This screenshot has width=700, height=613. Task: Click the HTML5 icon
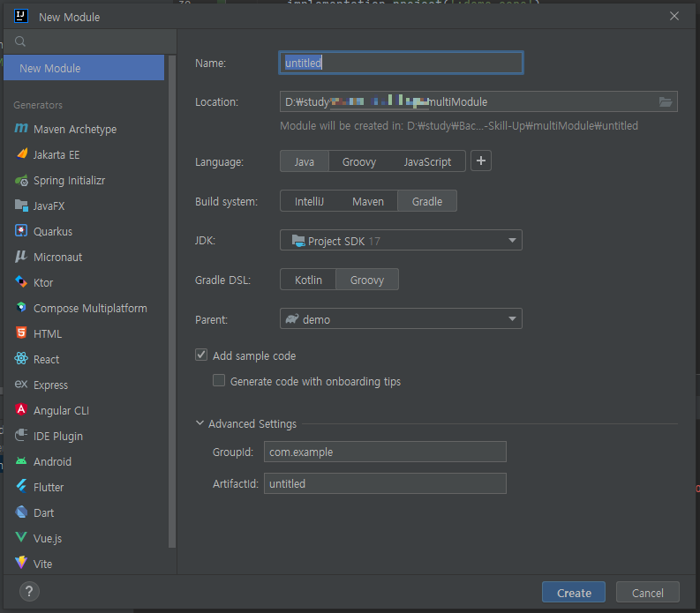tap(21, 333)
